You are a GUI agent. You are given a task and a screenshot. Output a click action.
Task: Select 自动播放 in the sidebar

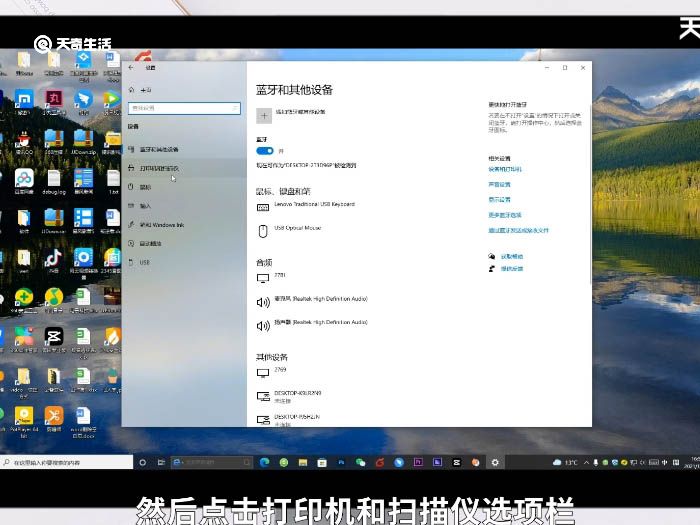184,243
